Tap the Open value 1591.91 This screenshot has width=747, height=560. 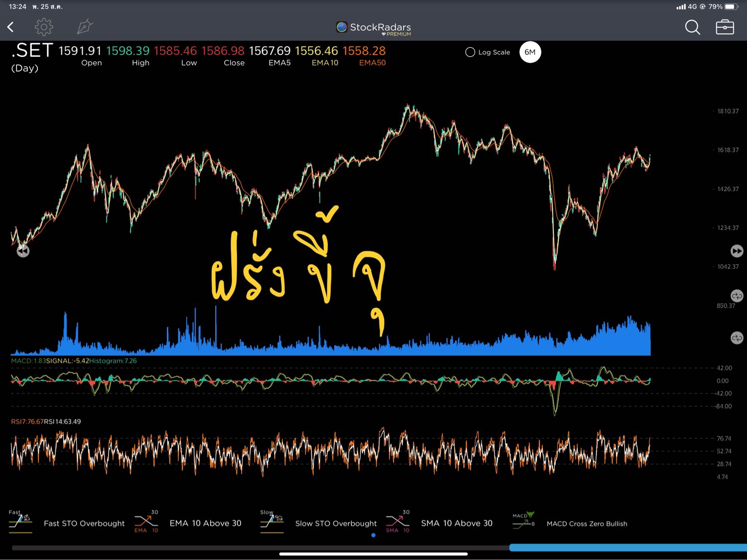80,51
